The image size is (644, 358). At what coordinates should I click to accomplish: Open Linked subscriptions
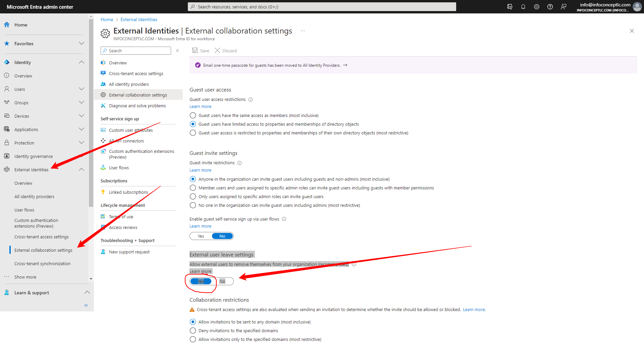pos(128,192)
